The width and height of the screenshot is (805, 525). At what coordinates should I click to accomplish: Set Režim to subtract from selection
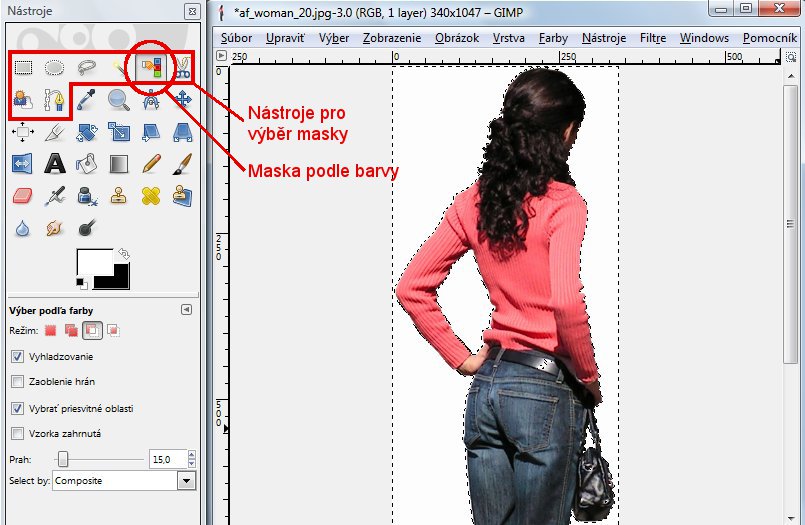click(92, 330)
